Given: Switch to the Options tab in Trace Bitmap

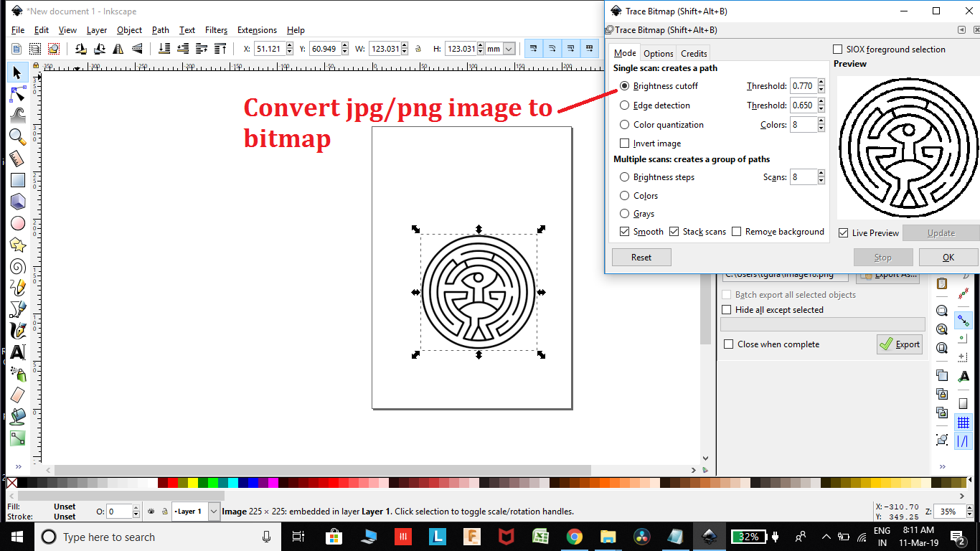Looking at the screenshot, I should click(x=658, y=52).
